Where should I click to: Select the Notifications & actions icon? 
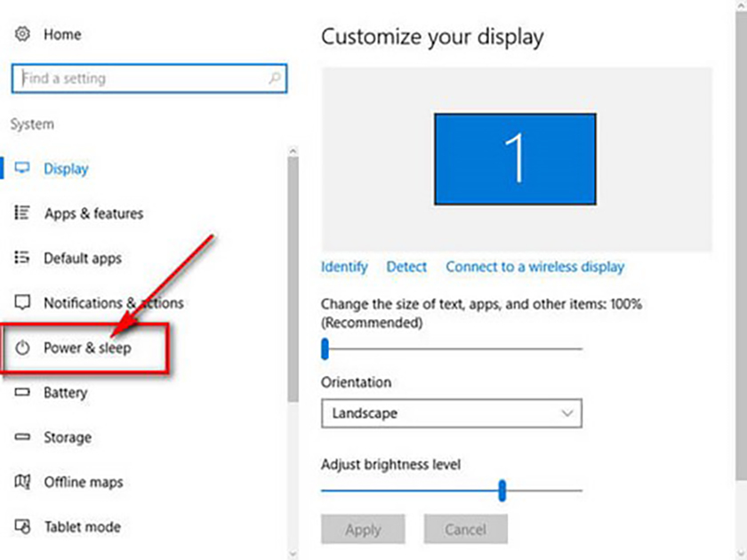point(23,303)
